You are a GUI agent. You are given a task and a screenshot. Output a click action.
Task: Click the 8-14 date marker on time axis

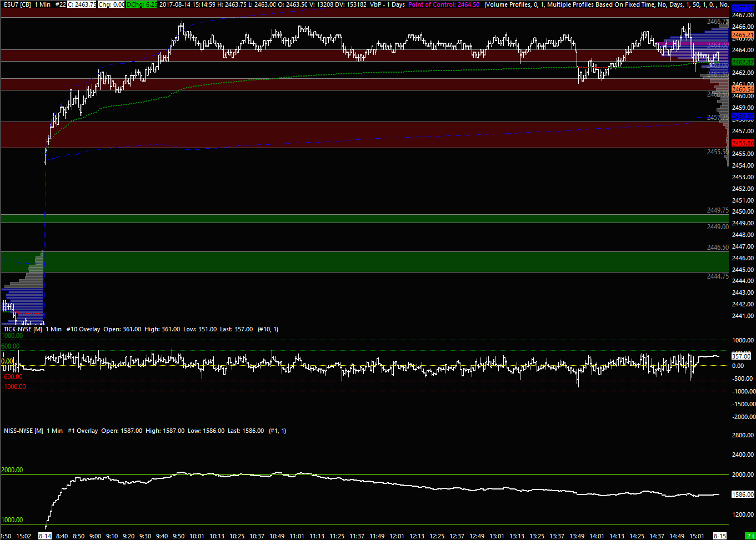point(46,536)
